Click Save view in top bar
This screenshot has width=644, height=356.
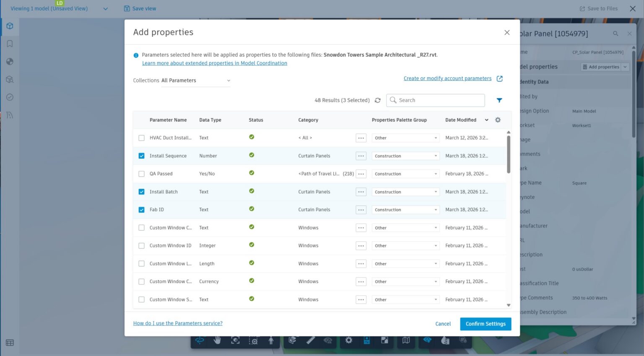pyautogui.click(x=140, y=8)
